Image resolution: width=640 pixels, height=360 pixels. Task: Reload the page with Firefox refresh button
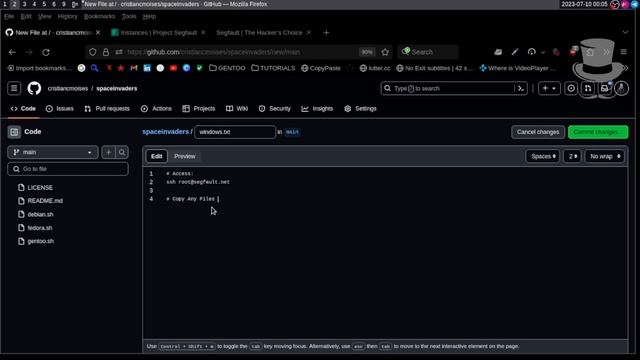(x=46, y=52)
